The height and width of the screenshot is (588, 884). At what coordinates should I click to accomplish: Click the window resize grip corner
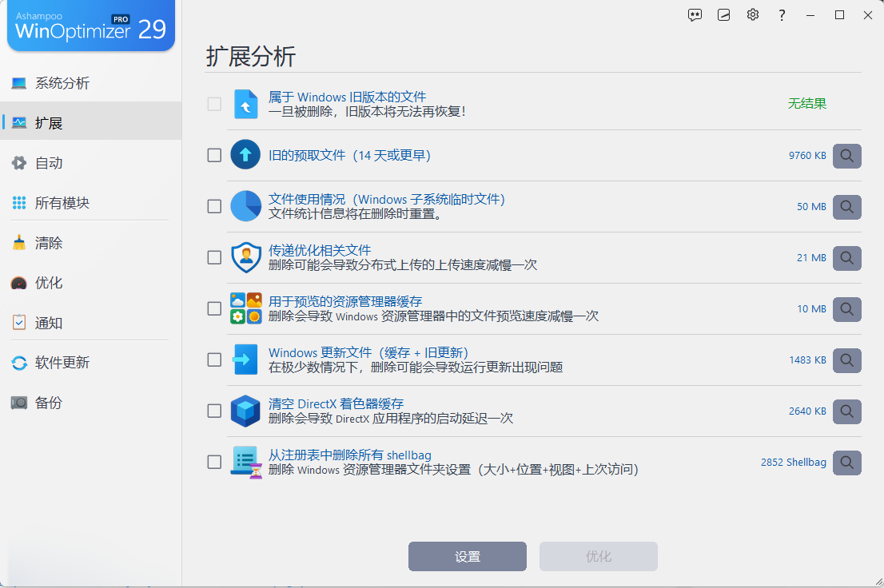878,582
